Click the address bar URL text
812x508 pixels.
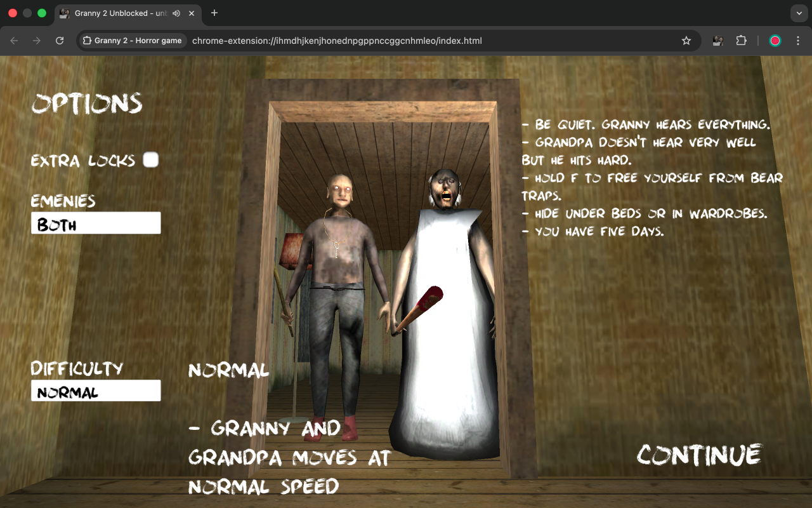click(x=337, y=41)
